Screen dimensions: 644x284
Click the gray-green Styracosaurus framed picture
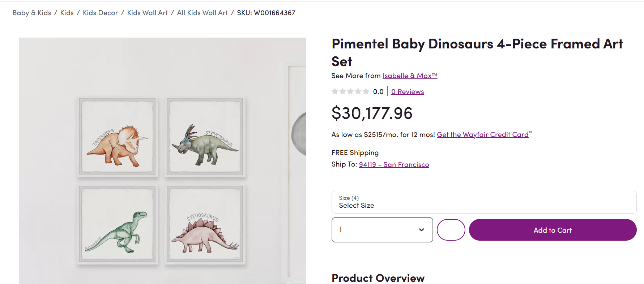pos(205,137)
